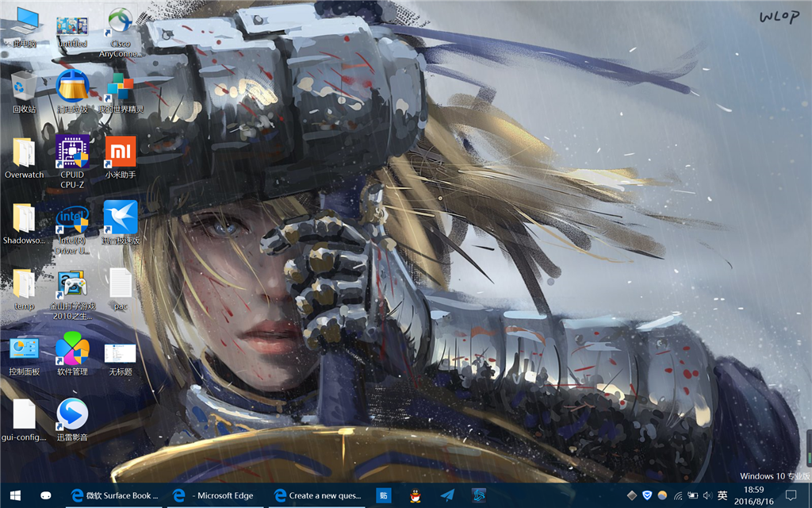Switch to the 'Create a new ques...' Edge window
This screenshot has width=812, height=508.
click(x=317, y=495)
